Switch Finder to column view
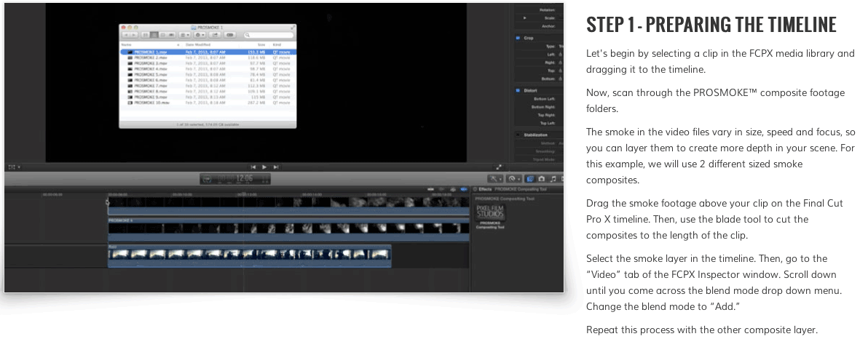 pyautogui.click(x=163, y=35)
